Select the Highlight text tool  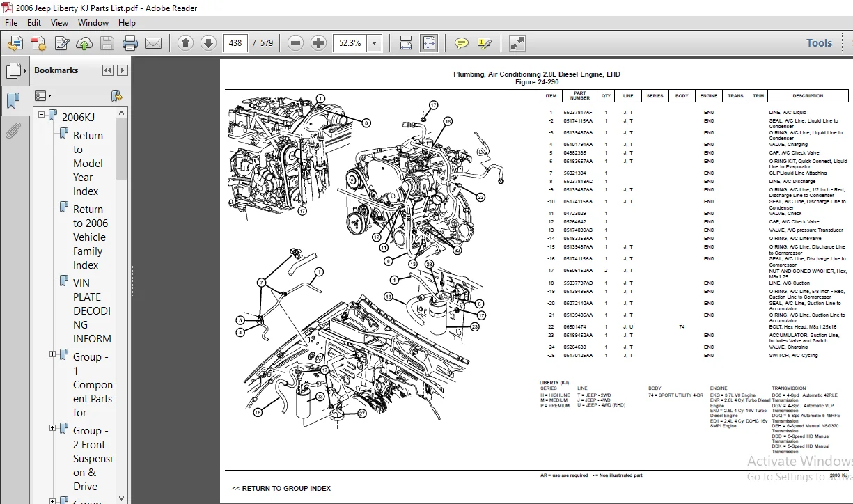point(484,43)
